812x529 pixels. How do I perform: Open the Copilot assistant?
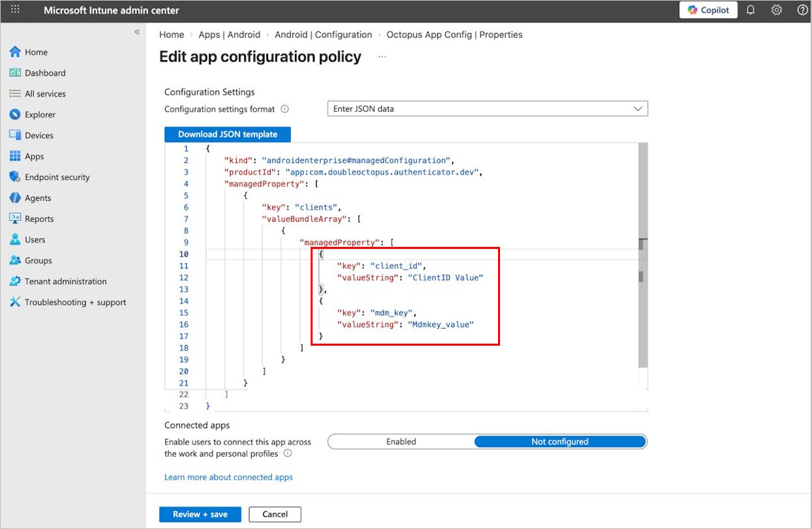pyautogui.click(x=708, y=10)
